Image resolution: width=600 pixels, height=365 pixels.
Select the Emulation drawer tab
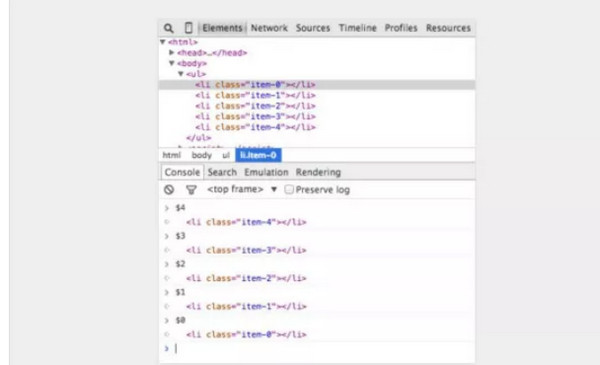266,172
